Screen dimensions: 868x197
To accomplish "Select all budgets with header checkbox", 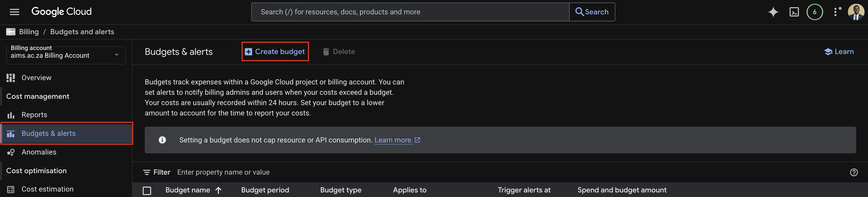I will [x=147, y=191].
